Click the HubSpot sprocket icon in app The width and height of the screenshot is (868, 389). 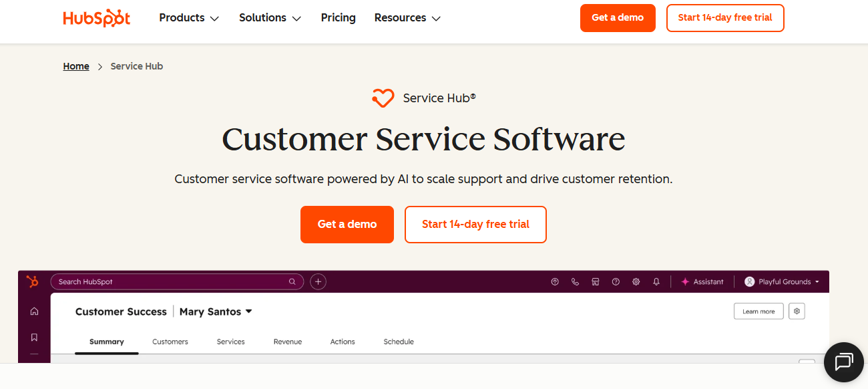coord(33,281)
